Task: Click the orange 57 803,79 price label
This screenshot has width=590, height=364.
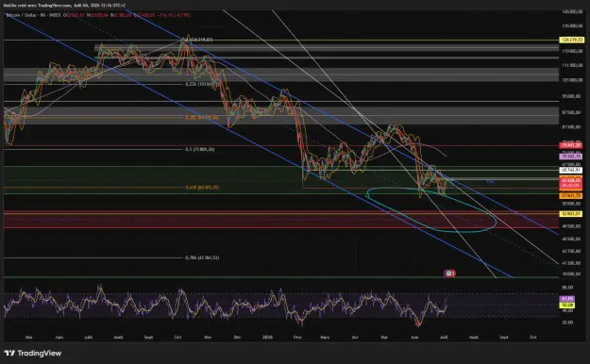Action: (571, 196)
